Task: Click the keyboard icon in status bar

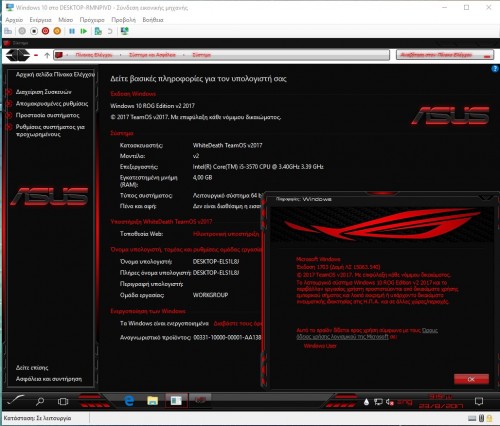Action: (471, 418)
